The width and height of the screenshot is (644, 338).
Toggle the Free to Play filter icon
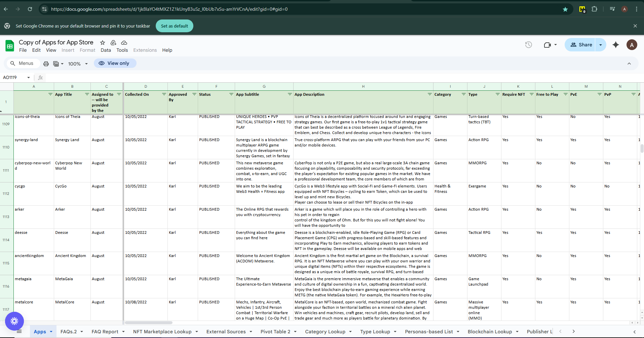565,94
